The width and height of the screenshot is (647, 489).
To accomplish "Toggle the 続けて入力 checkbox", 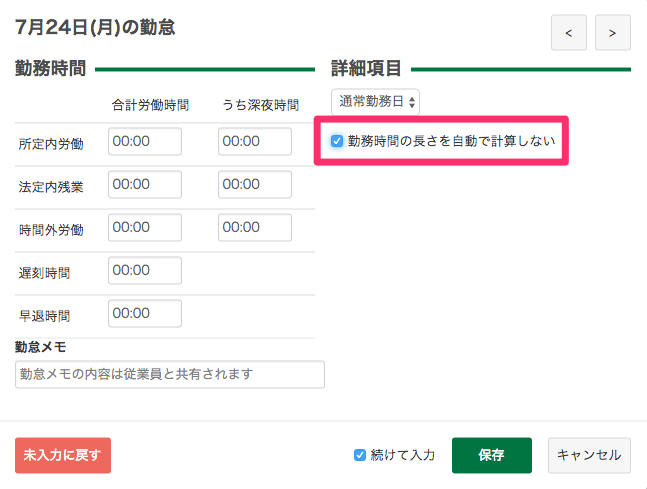I will click(360, 455).
